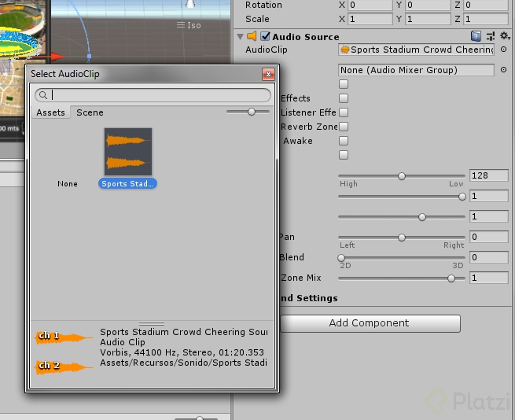This screenshot has width=515, height=420.
Task: Click the slider directly above Stereo Pan
Action: 401,217
